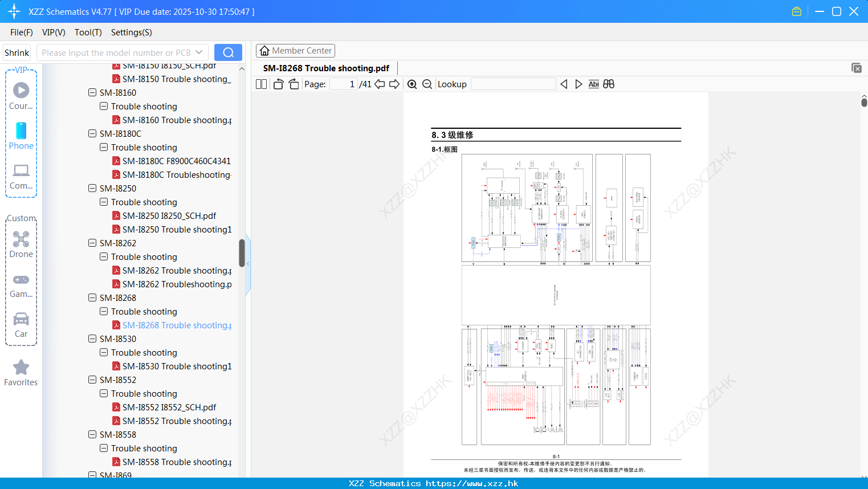Select highlighted SM-I8268 Trouble shooting file

coord(172,325)
